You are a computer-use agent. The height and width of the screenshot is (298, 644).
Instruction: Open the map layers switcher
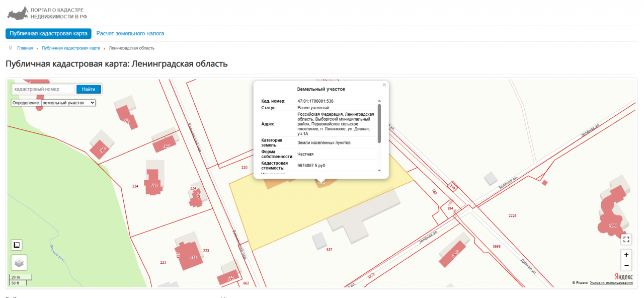[19, 262]
